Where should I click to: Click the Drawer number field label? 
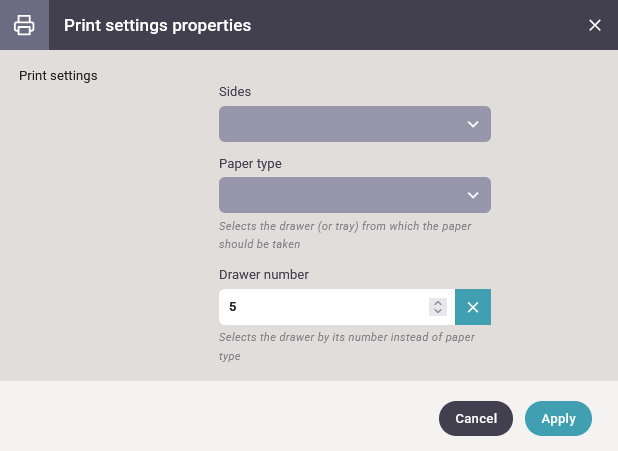264,274
